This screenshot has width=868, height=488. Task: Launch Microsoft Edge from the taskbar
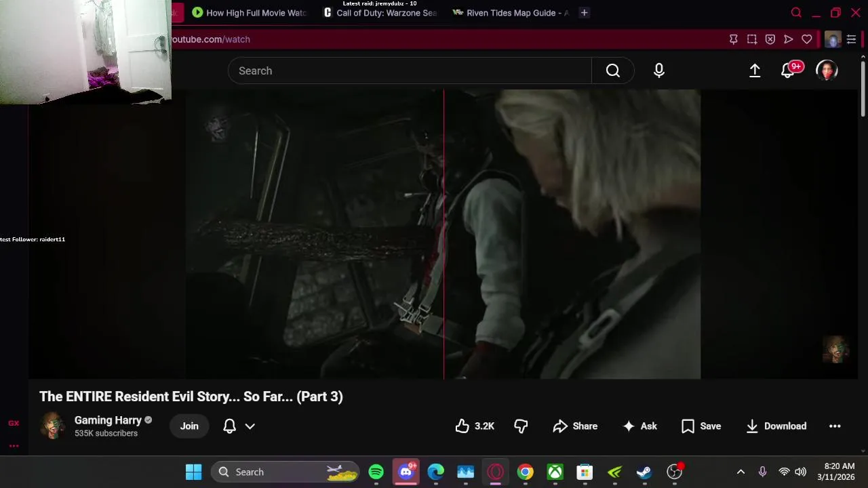pos(435,472)
